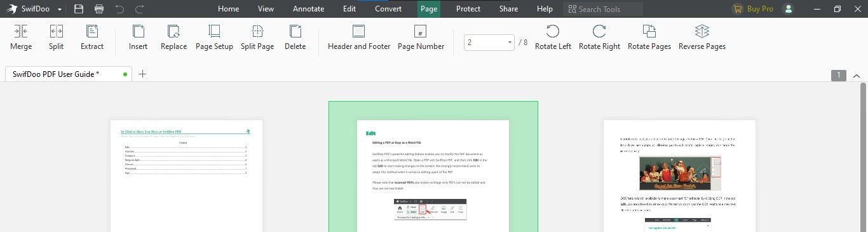The width and height of the screenshot is (868, 232).
Task: Switch to the View tab
Action: pos(266,9)
